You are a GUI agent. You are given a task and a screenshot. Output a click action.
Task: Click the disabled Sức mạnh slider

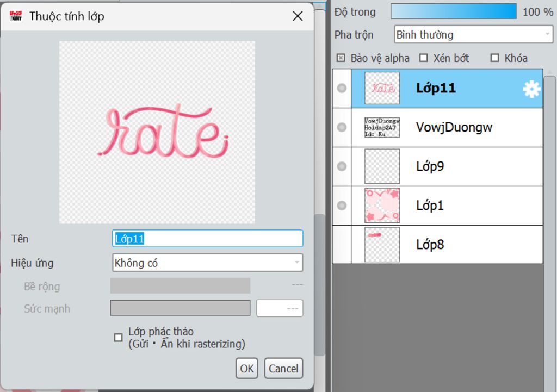[x=180, y=308]
